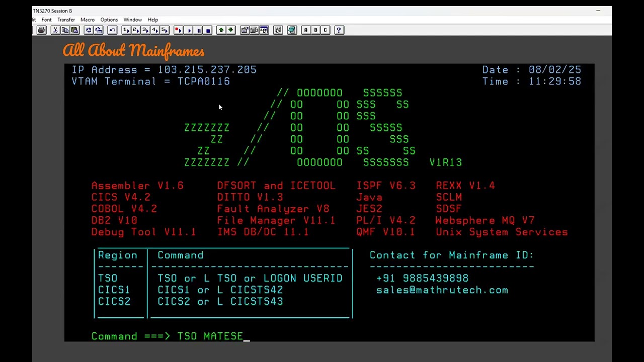Click the Copy toolbar icon
This screenshot has width=644, height=362.
pos(65,30)
